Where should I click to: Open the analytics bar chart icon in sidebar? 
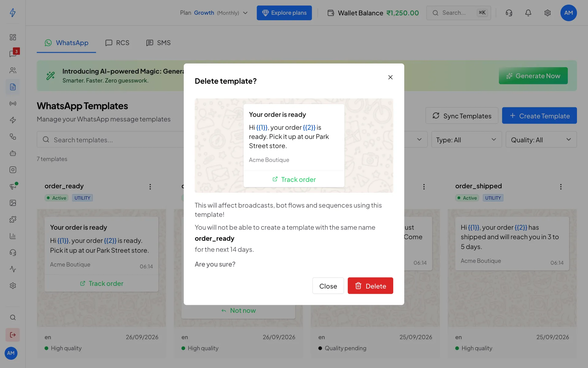(x=13, y=236)
